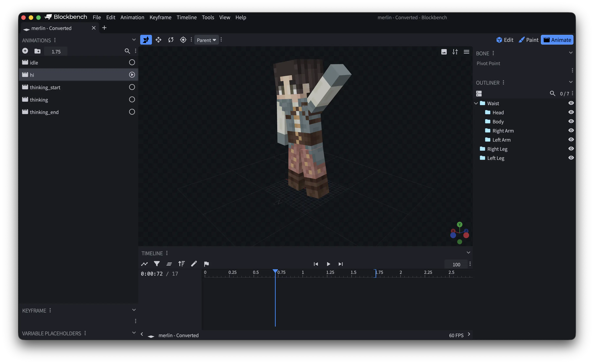Select the Rotate tool icon
594x364 pixels.
click(x=171, y=40)
